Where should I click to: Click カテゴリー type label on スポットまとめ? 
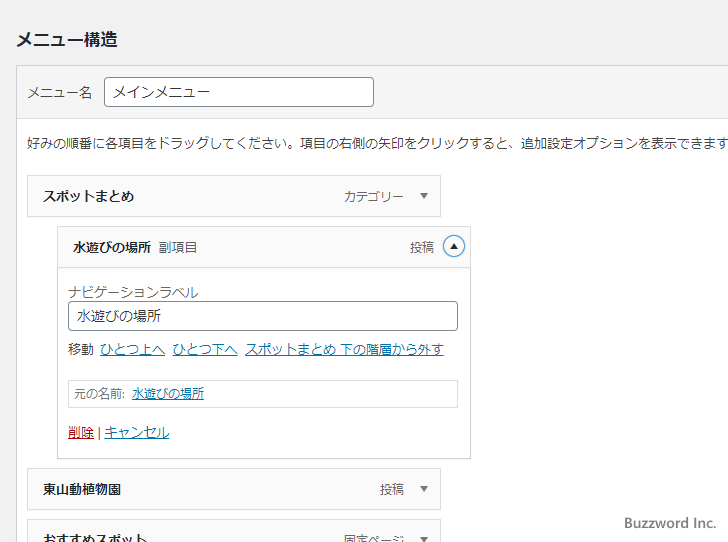click(374, 197)
